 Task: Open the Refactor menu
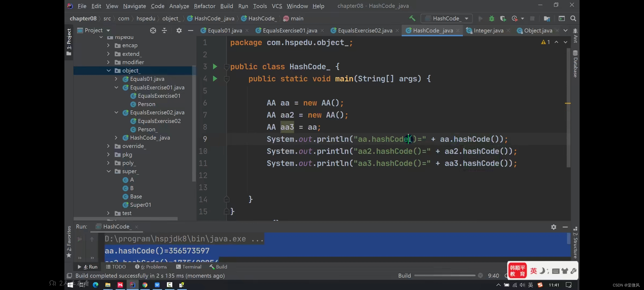pyautogui.click(x=204, y=6)
